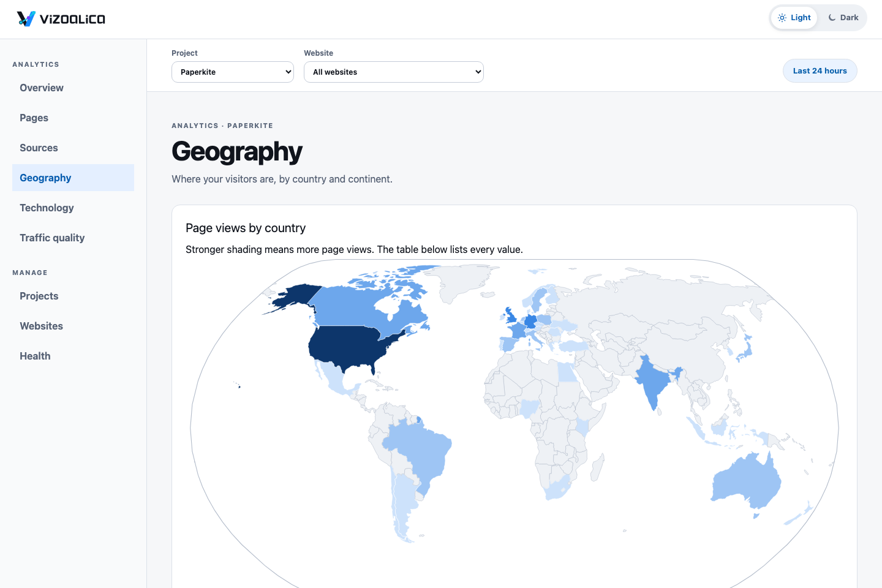
Task: Open Sources in the sidebar
Action: point(73,148)
